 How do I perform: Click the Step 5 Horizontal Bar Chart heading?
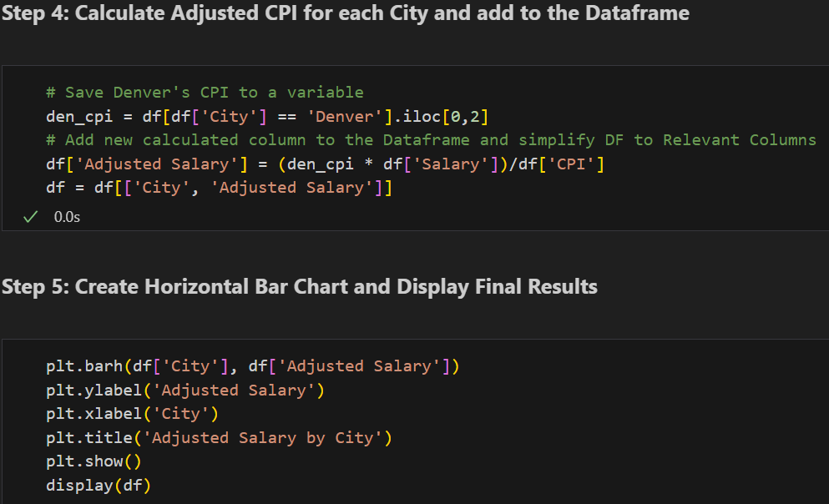pyautogui.click(x=299, y=287)
